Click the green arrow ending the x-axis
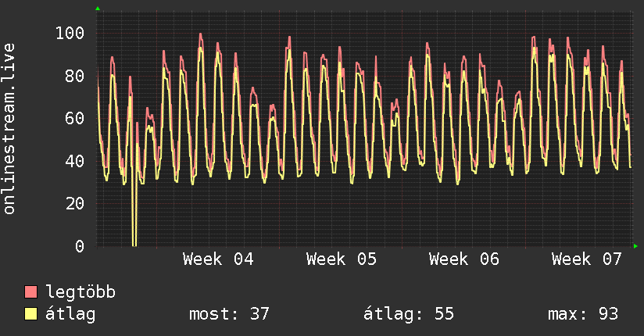 637,246
